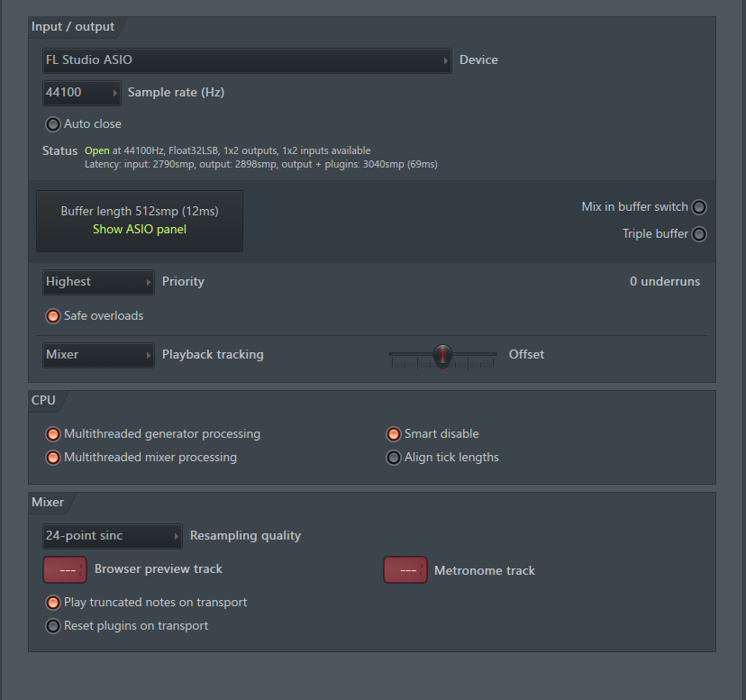Open the FL Studio ASIO device dropdown
Screen dimensions: 746x700
coord(247,60)
